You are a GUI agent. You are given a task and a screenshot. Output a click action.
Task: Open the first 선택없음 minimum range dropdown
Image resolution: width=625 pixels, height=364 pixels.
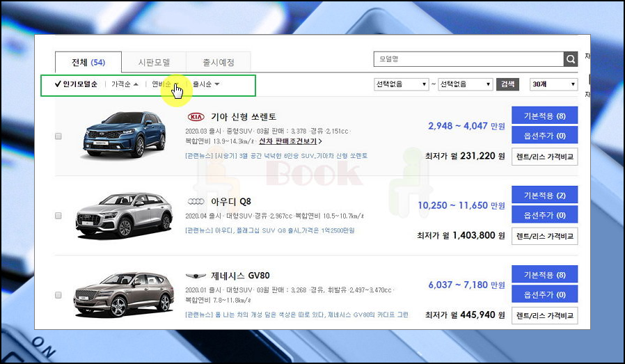[x=402, y=84]
